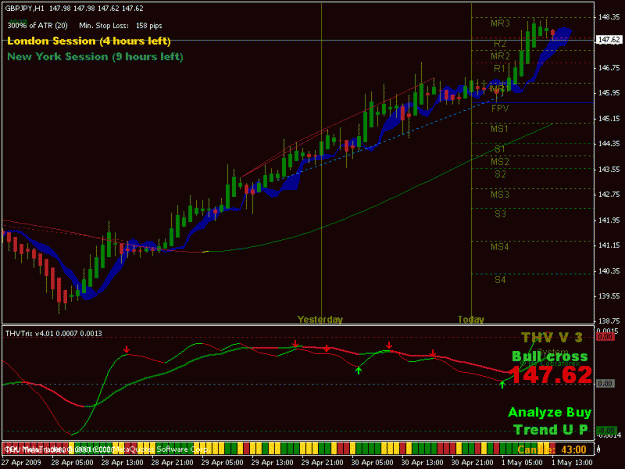
Task: Click the green 0.00 level tag on indicator scale
Action: (606, 431)
